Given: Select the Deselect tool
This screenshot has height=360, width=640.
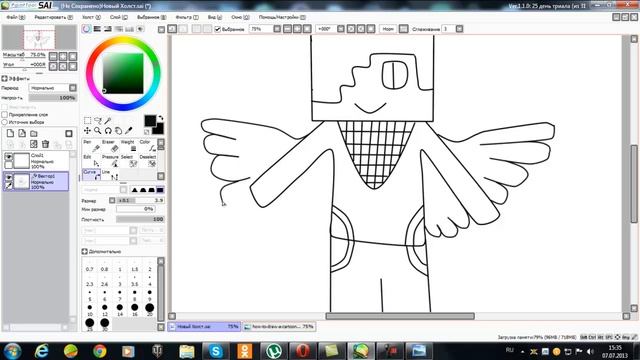Looking at the screenshot, I should tap(147, 161).
